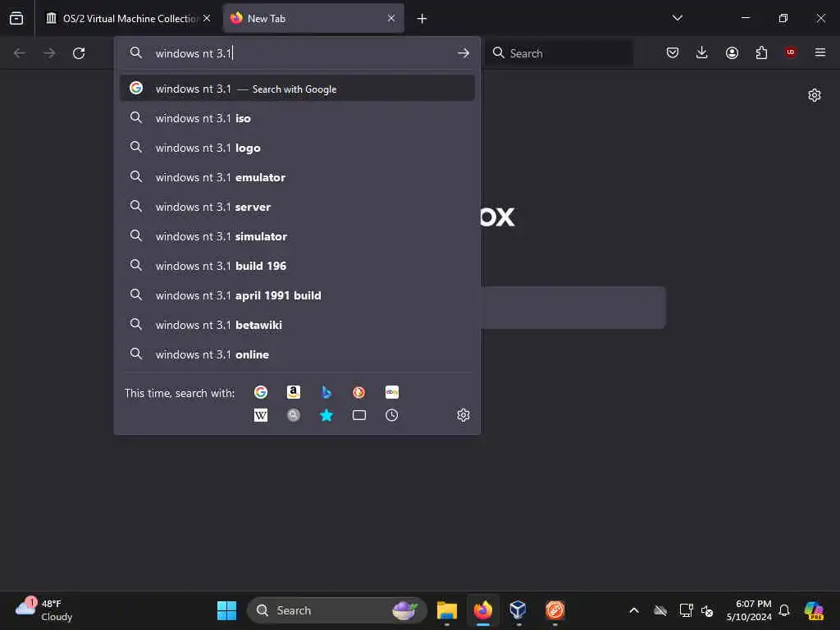Select suggestion 'windows nt 3.1 logo'
840x630 pixels.
tap(297, 148)
